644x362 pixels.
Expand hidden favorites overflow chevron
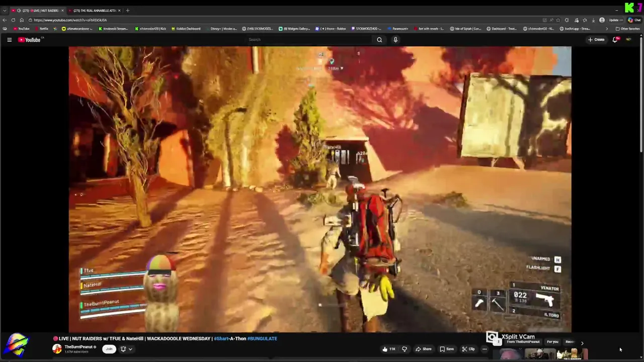click(606, 29)
